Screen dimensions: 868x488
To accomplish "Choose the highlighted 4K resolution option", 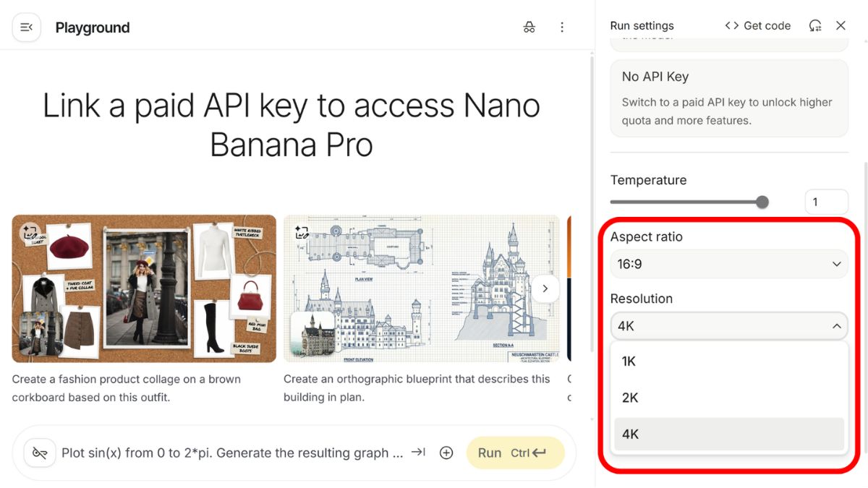I will 728,434.
